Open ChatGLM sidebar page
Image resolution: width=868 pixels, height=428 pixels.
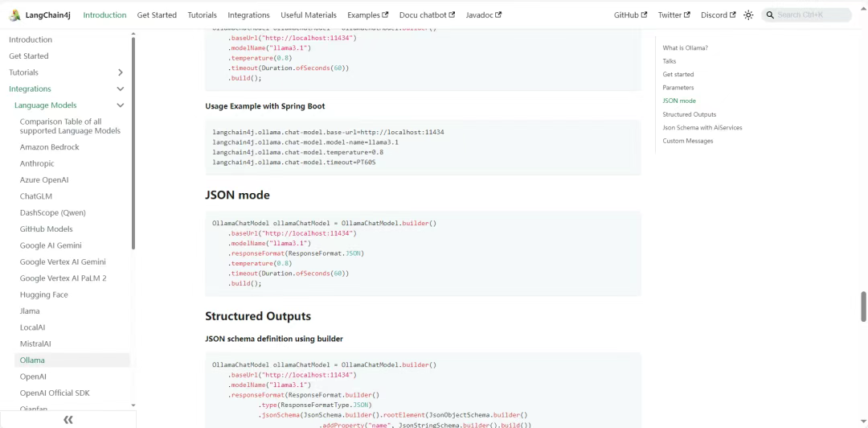tap(36, 196)
